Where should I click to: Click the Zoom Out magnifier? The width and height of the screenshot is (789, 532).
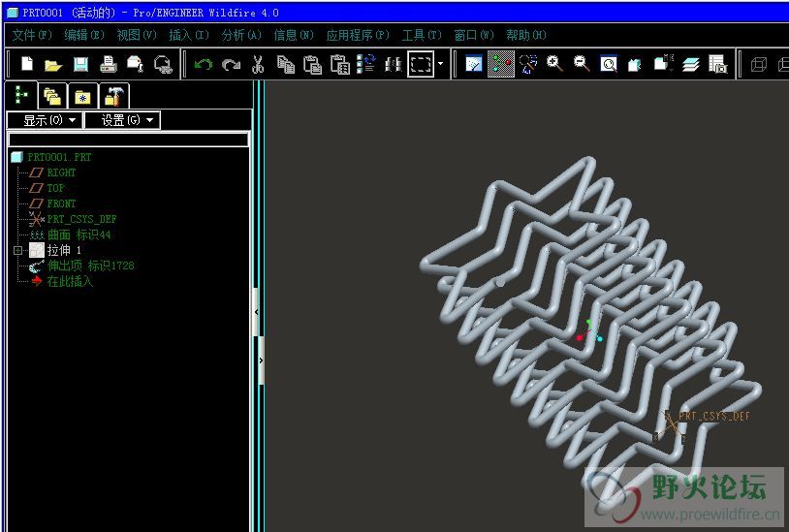click(582, 64)
